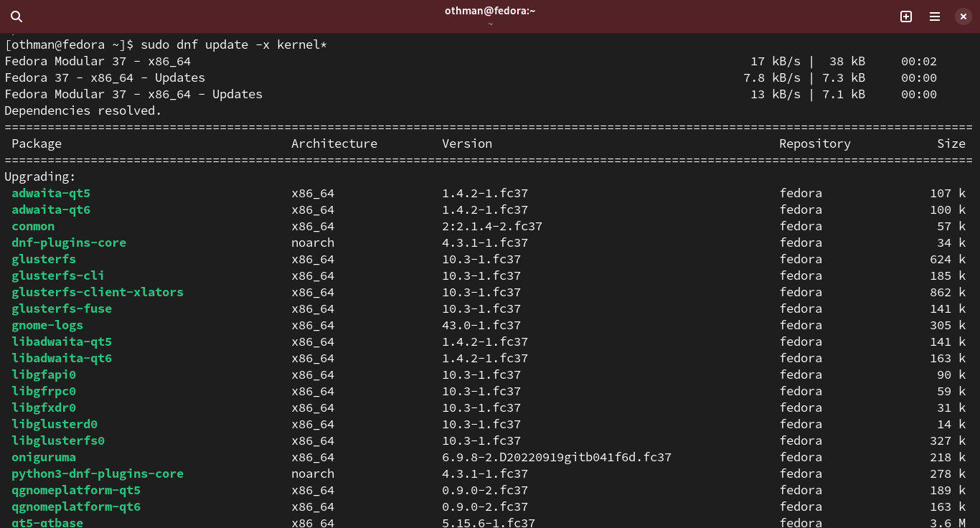Click the python3-dnf-plugins-core package name
The image size is (980, 528).
click(98, 473)
